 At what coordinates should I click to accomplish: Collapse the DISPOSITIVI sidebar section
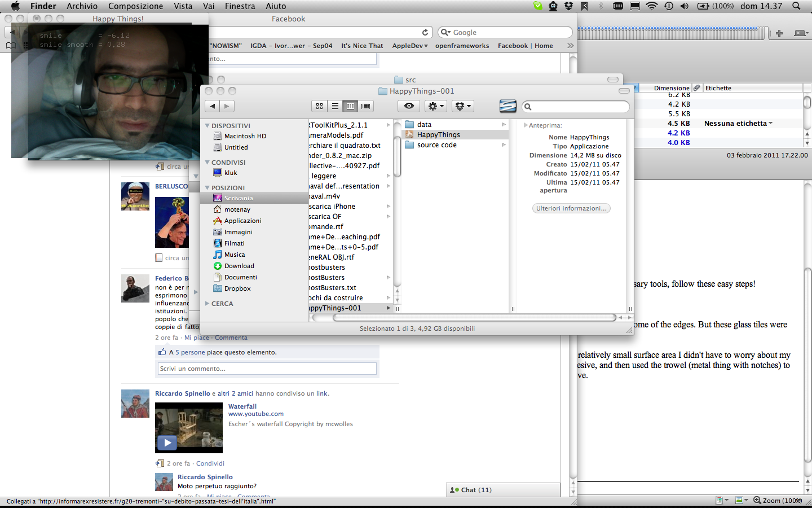[208, 126]
